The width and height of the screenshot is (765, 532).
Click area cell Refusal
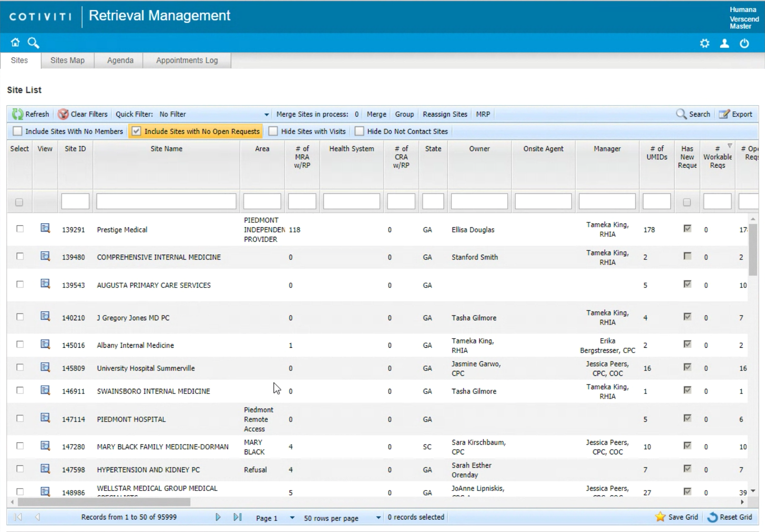coord(255,470)
